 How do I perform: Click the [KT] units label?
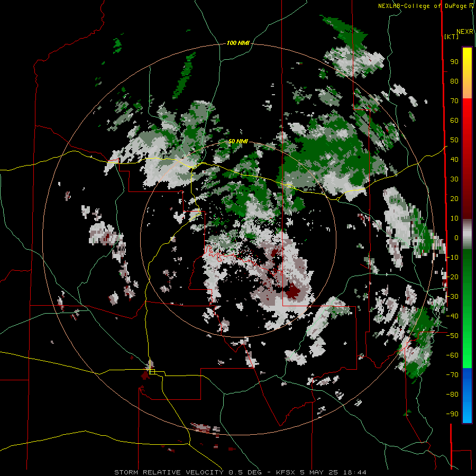click(451, 36)
